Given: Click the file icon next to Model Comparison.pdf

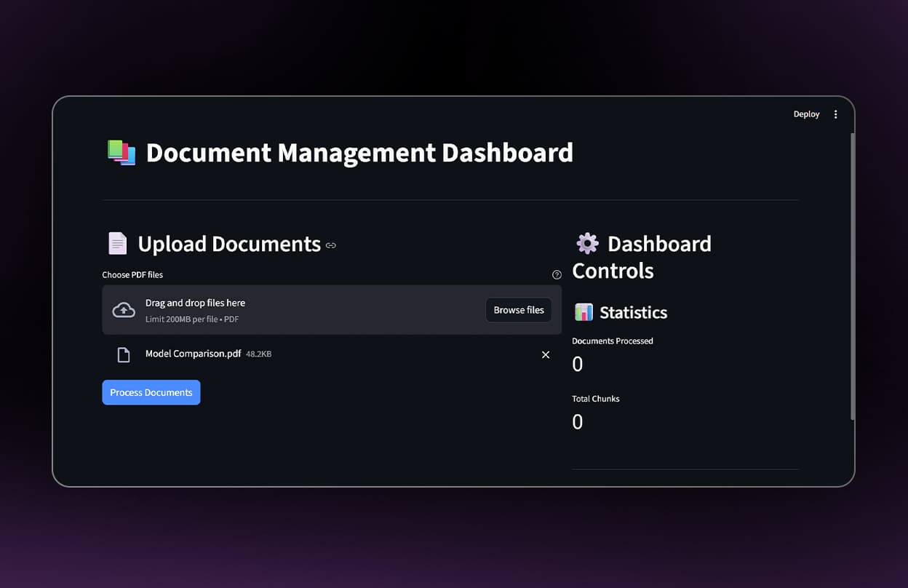Looking at the screenshot, I should click(124, 354).
